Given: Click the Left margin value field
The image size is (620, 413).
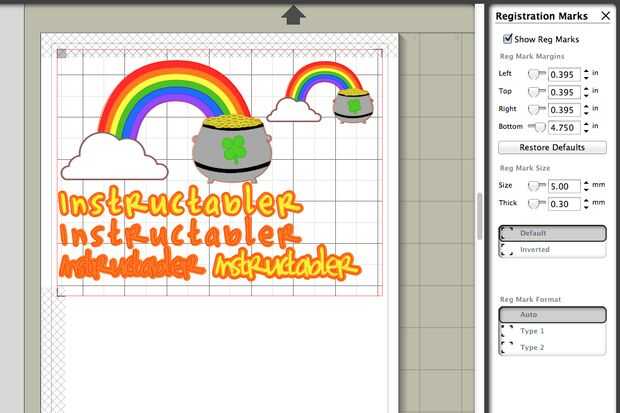Looking at the screenshot, I should [564, 74].
